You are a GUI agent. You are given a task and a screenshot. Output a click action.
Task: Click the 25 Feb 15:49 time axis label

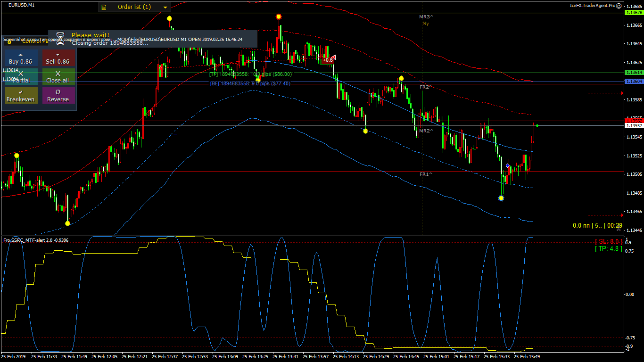pyautogui.click(x=527, y=357)
